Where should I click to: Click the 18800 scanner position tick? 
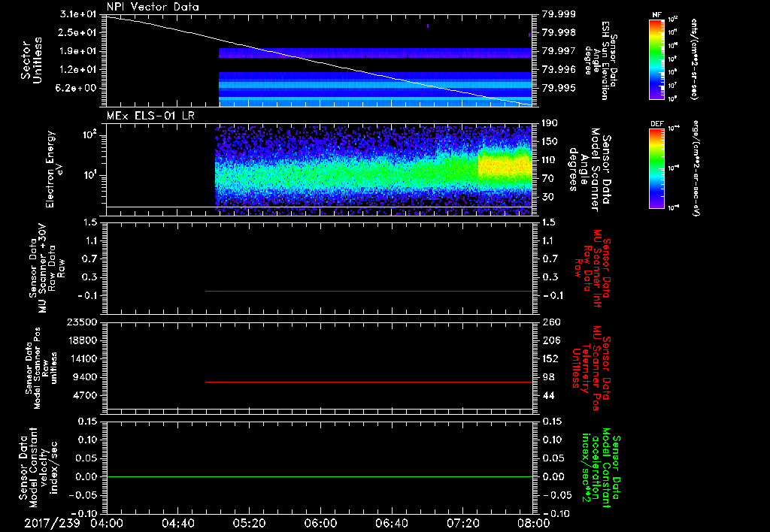[x=82, y=340]
